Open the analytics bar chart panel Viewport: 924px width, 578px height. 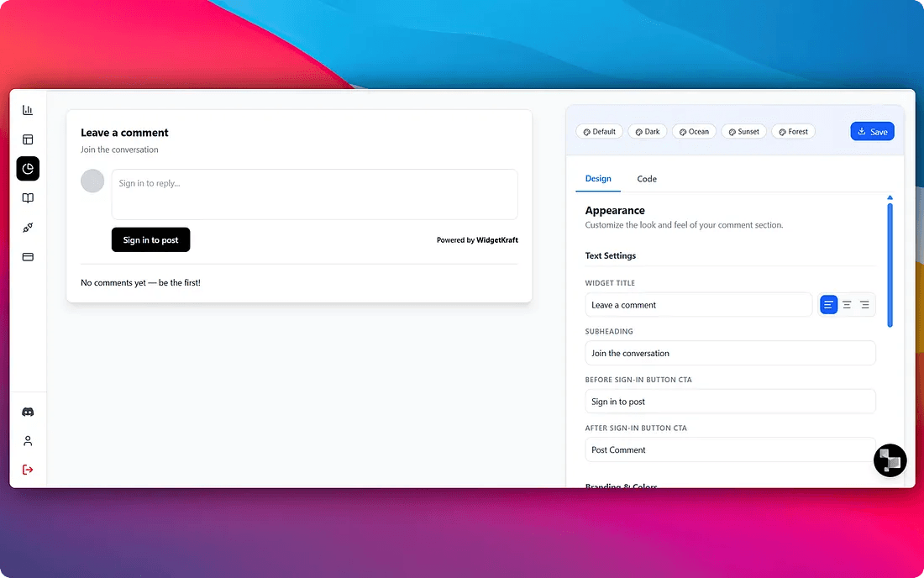(28, 109)
